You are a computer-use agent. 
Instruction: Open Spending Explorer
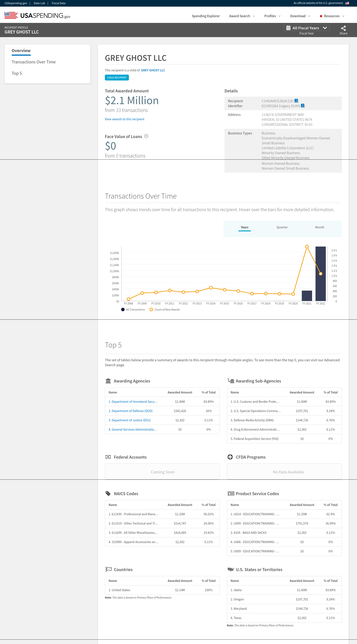point(206,16)
